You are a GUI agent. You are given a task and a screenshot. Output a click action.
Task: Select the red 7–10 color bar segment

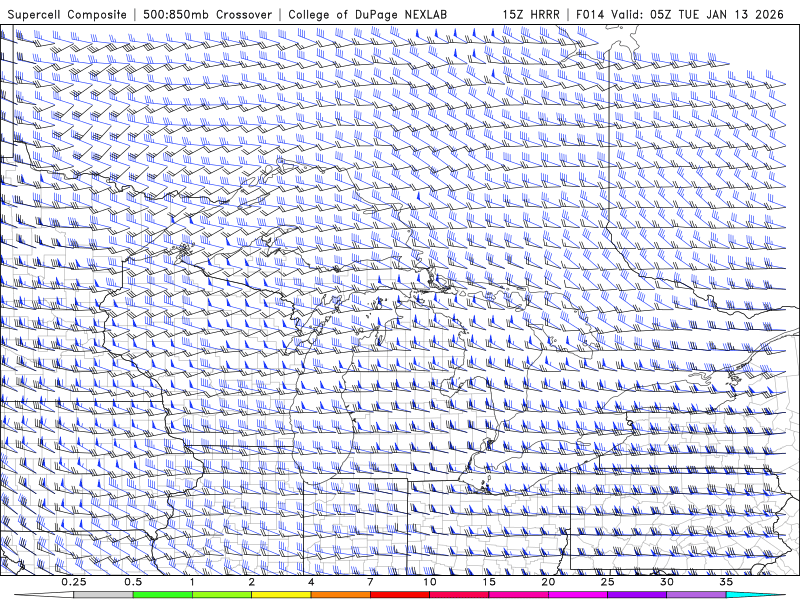400,595
